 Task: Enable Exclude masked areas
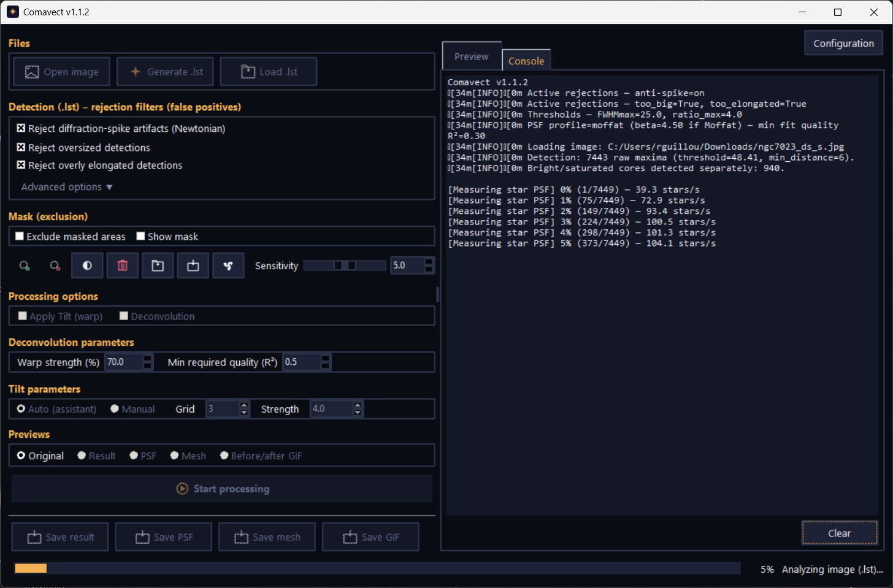pos(20,236)
